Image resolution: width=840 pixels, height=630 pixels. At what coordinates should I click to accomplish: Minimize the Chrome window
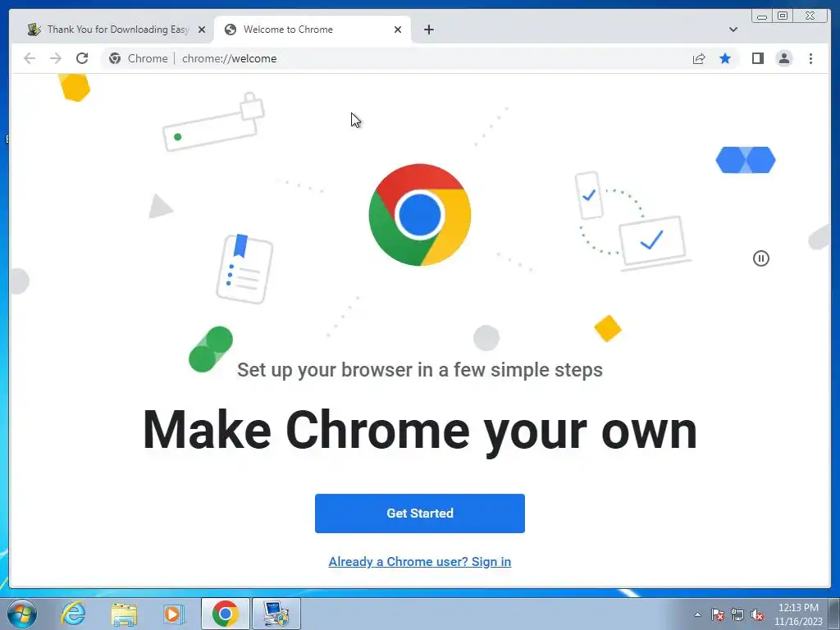tap(762, 16)
